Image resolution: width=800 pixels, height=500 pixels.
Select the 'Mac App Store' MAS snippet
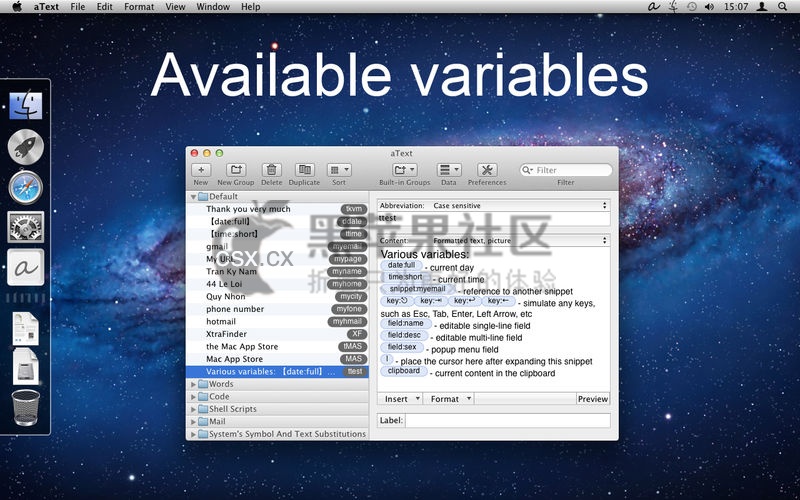[277, 359]
